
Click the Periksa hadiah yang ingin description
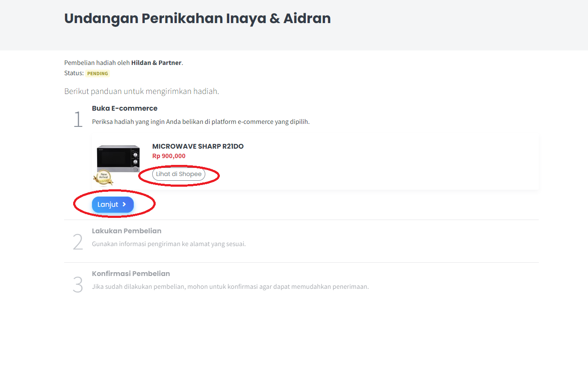201,122
